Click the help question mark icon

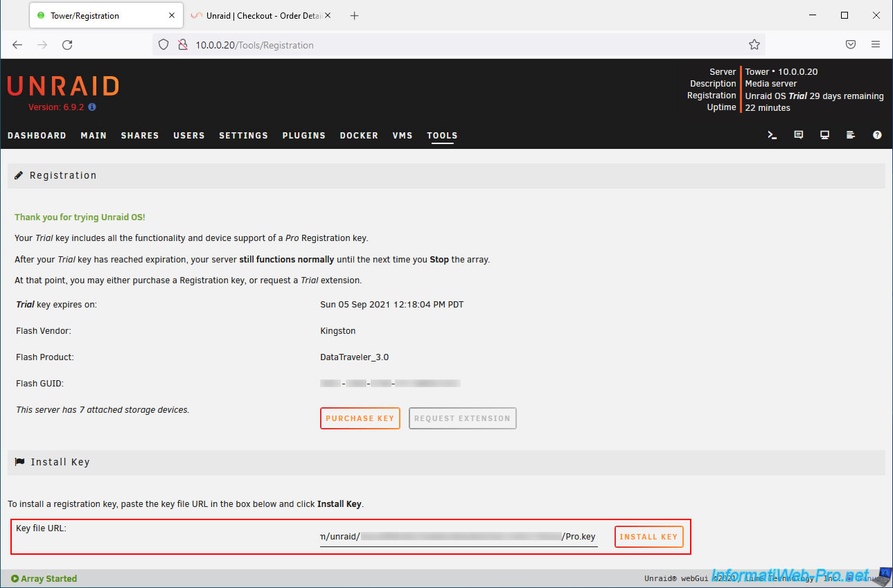tap(877, 135)
